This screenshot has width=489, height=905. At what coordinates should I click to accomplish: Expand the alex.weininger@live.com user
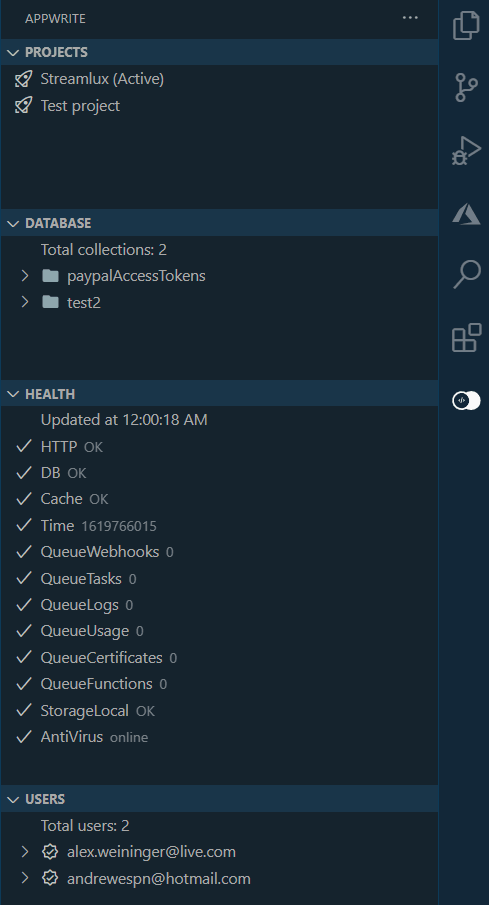[x=25, y=852]
